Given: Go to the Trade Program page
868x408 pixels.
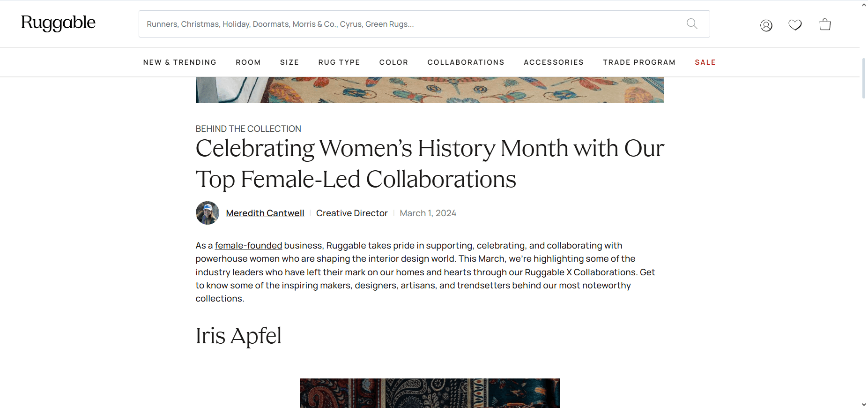Looking at the screenshot, I should (x=639, y=62).
